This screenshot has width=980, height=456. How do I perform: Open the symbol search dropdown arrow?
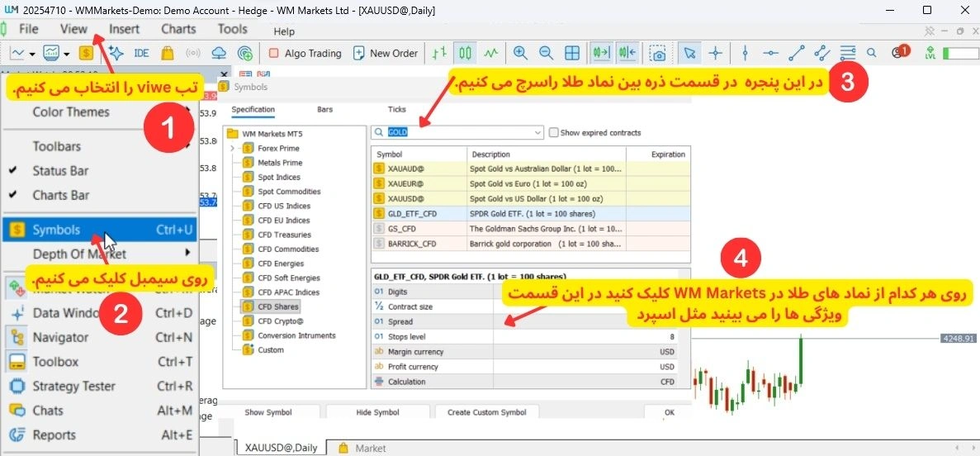pyautogui.click(x=538, y=133)
